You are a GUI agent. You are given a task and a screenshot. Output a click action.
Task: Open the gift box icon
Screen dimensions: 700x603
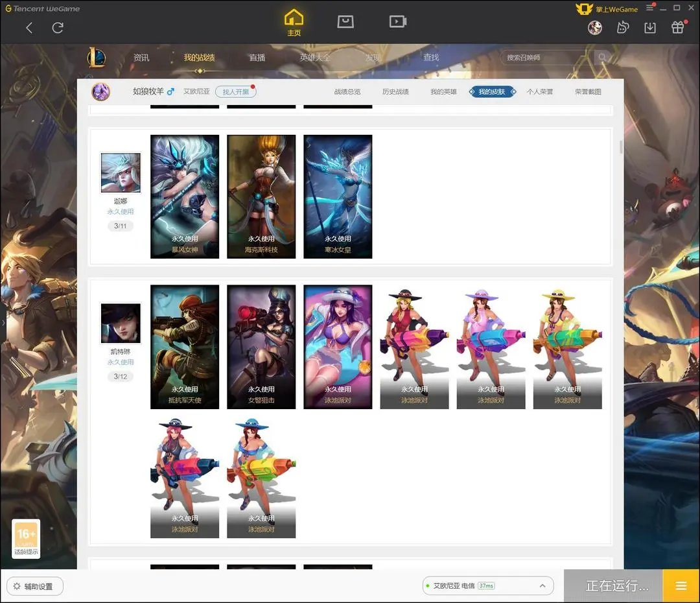click(x=678, y=28)
